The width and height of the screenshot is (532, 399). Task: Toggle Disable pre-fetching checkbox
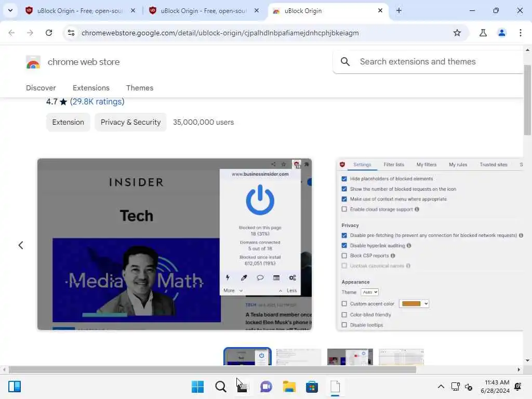(x=344, y=235)
